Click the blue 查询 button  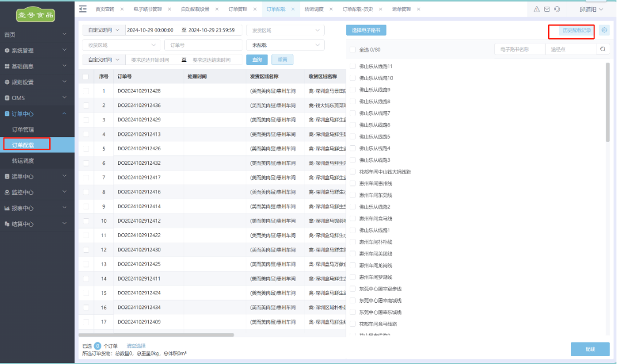click(257, 60)
